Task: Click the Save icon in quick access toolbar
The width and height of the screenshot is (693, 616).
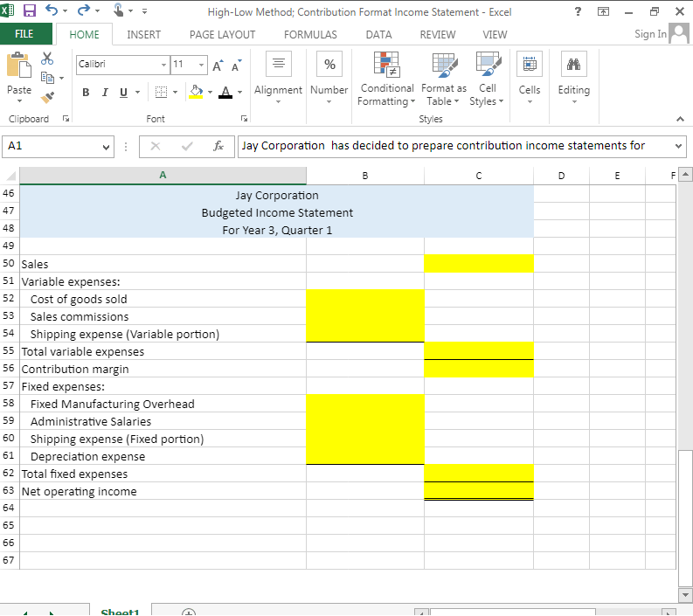Action: (29, 10)
